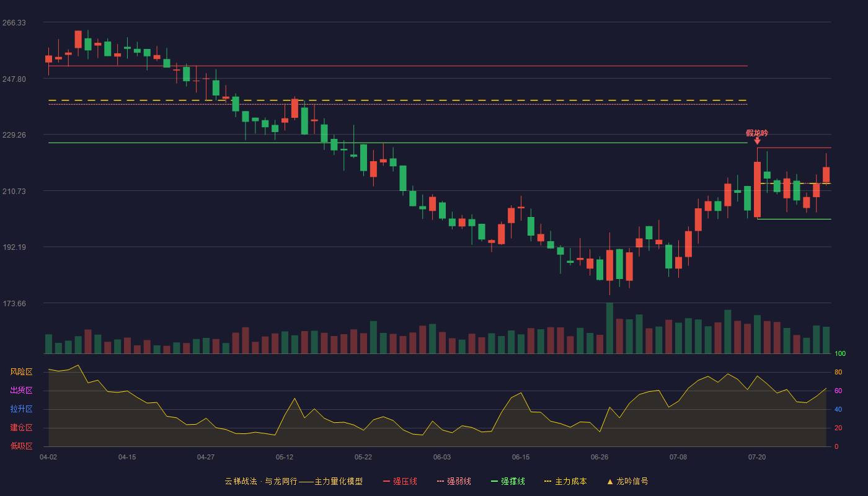Toggle the 主力成本 legend item
Image resolution: width=868 pixels, height=496 pixels.
pyautogui.click(x=565, y=481)
